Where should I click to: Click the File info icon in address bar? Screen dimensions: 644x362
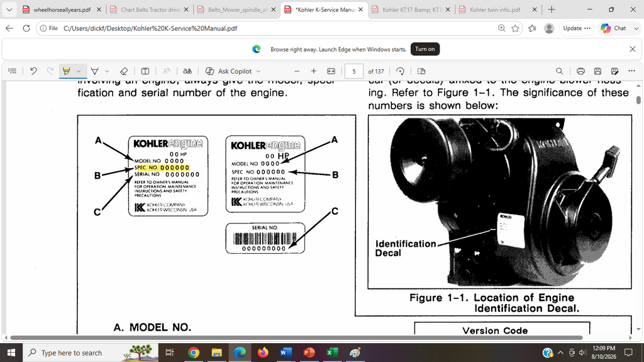[x=49, y=28]
